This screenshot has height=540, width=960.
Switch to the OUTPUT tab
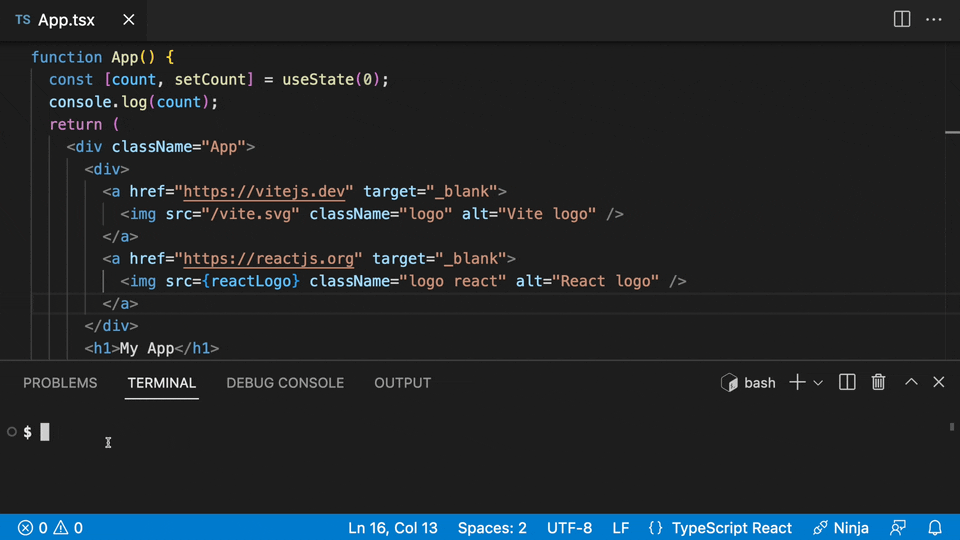tap(402, 383)
